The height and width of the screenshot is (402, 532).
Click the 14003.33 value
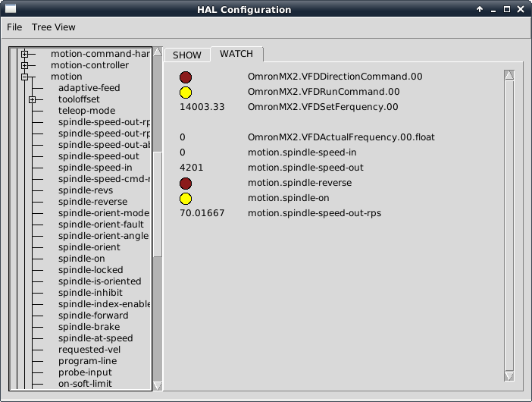(202, 107)
